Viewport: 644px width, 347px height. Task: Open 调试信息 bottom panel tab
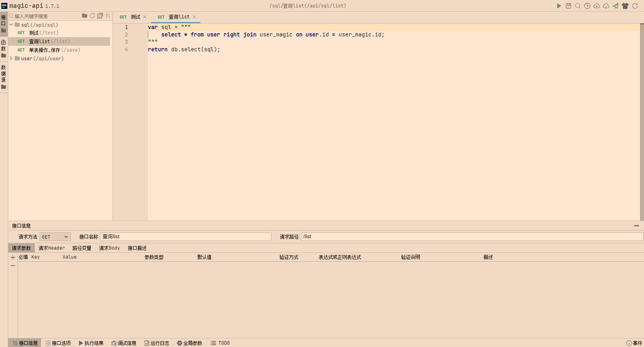124,343
